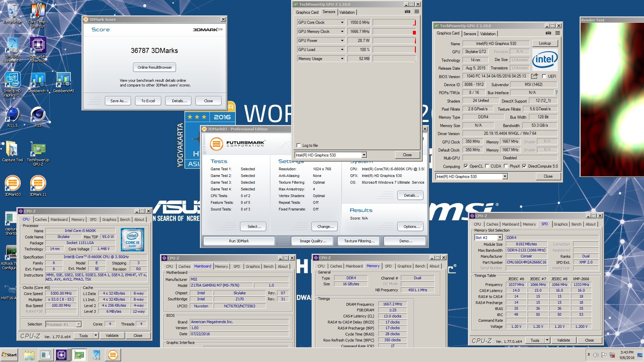Click the volume speaker tray icon
Image resolution: width=644 pixels, height=362 pixels.
tap(596, 355)
